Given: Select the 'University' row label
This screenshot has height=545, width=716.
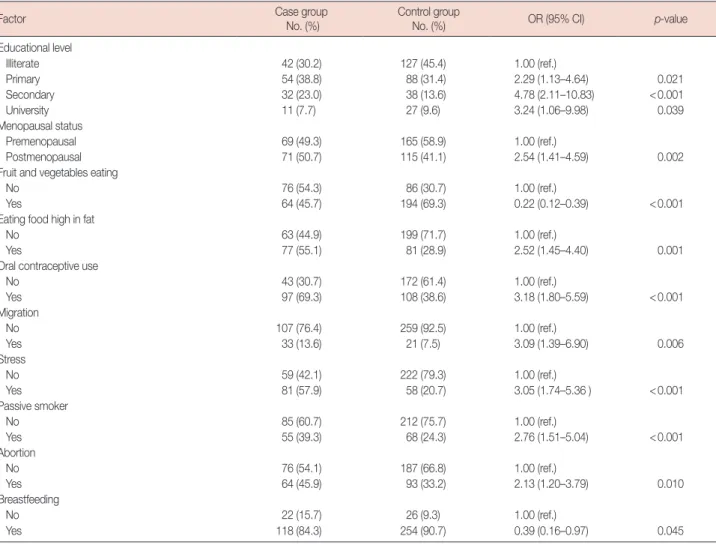Looking at the screenshot, I should click(27, 110).
